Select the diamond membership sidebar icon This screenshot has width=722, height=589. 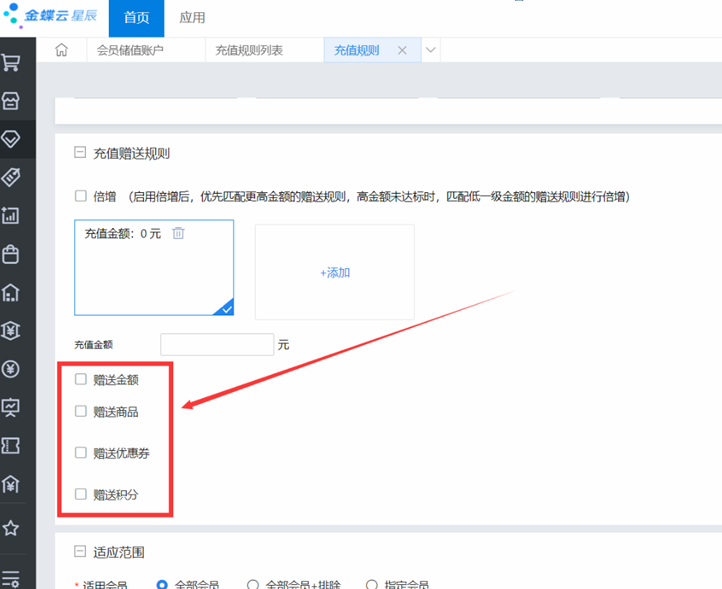tap(11, 139)
